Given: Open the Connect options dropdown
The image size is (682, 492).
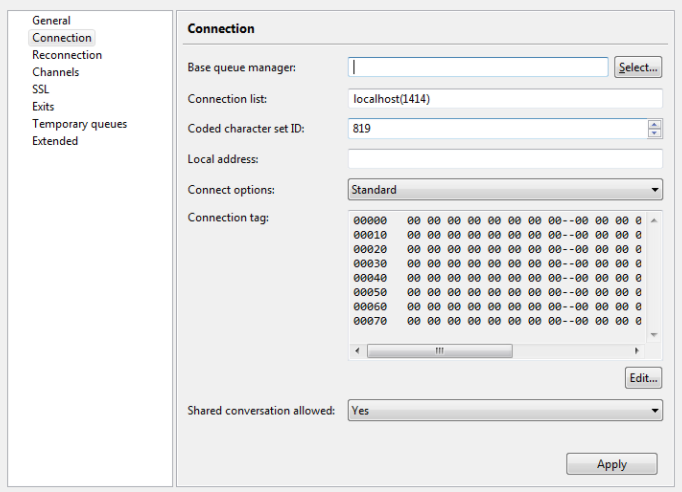Looking at the screenshot, I should (x=505, y=190).
